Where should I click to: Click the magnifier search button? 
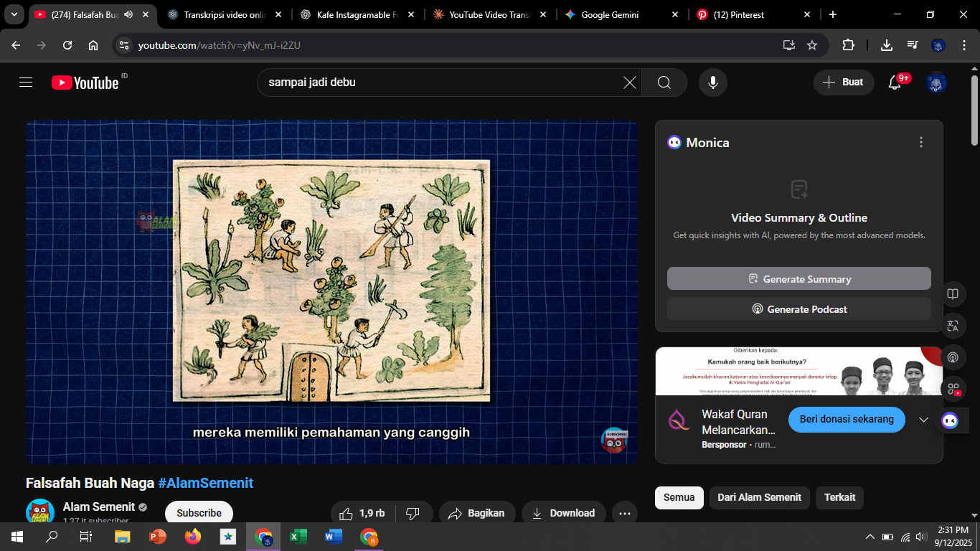coord(664,83)
